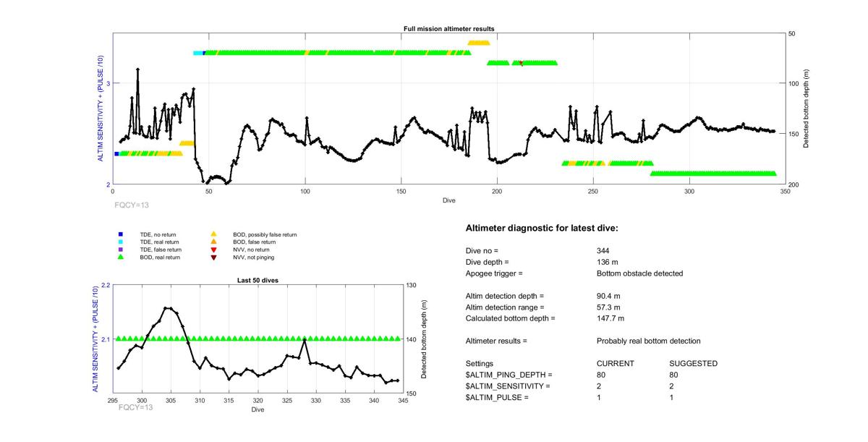Screen dimensions: 868x442
Task: Click the "Settings" heading
Action: tap(480, 363)
